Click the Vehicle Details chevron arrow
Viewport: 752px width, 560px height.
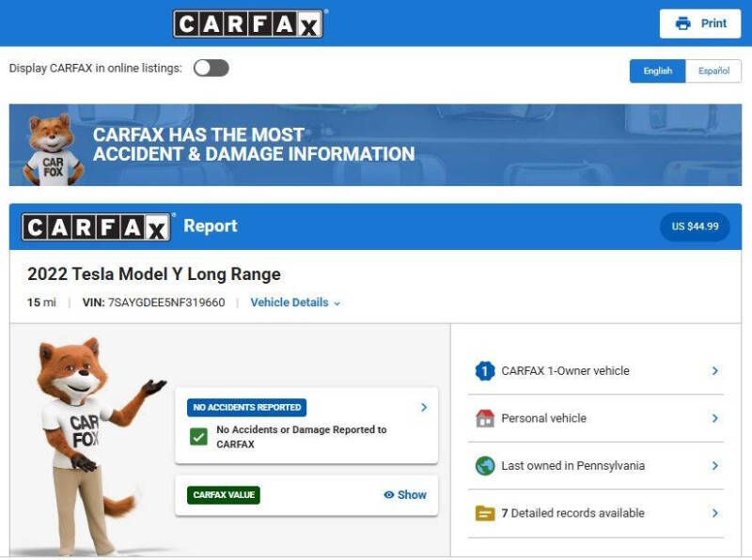[337, 303]
